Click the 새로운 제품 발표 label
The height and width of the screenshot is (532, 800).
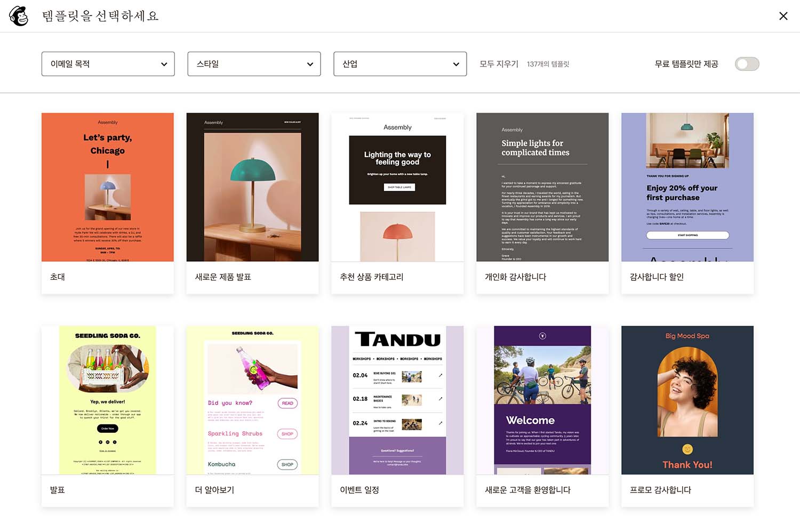(x=223, y=277)
